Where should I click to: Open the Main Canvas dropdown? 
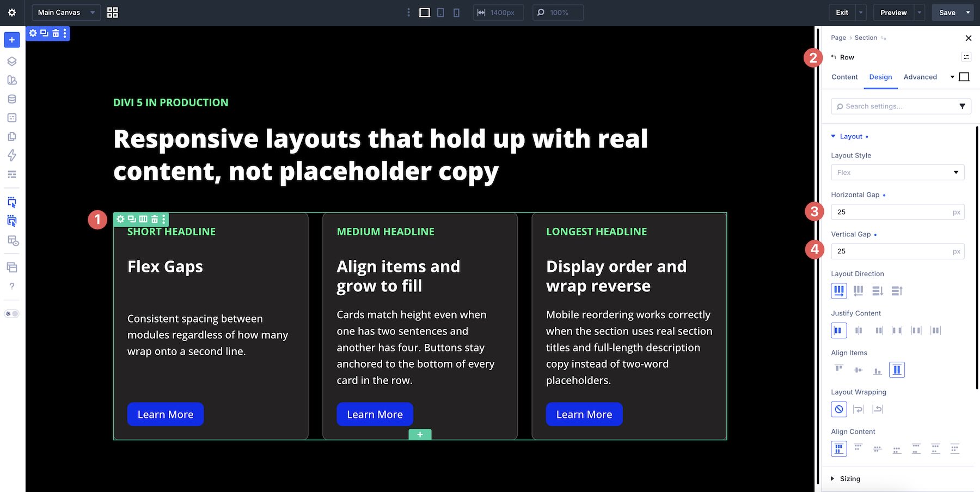click(x=66, y=13)
